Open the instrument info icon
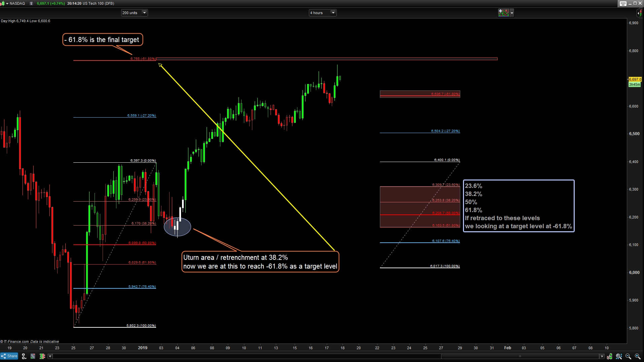 click(x=31, y=3)
